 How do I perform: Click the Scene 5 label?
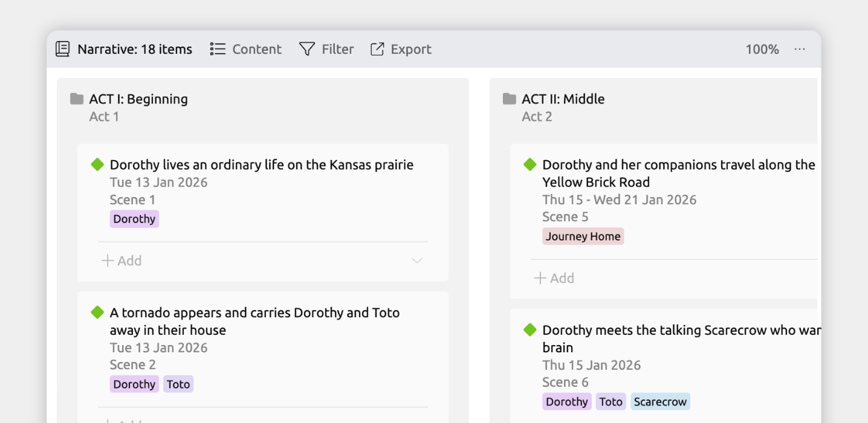coord(566,217)
